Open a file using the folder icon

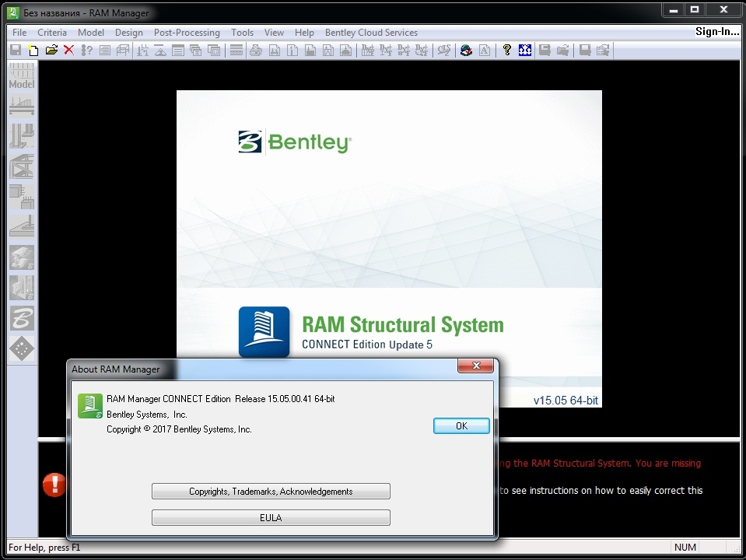tap(51, 50)
